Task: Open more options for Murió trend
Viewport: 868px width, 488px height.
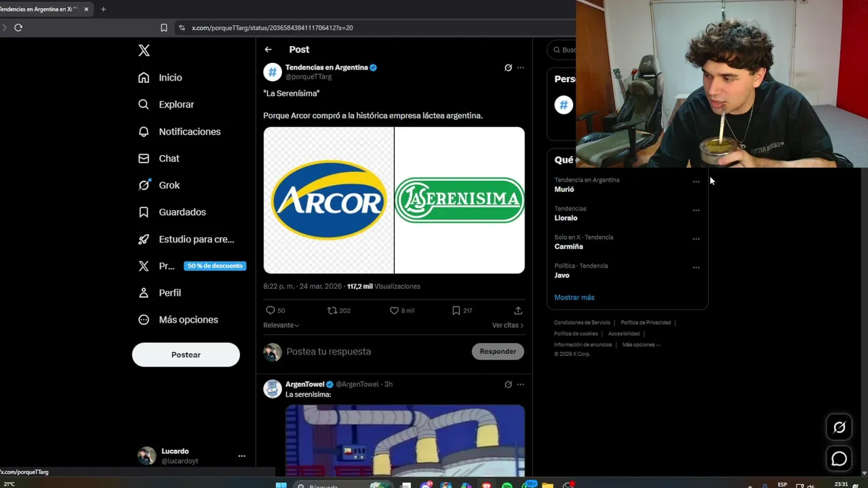Action: (696, 182)
